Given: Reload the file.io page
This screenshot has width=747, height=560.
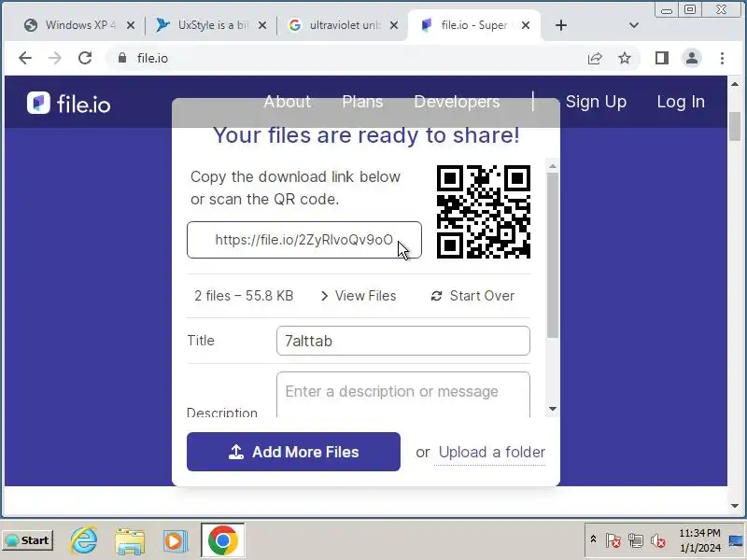Looking at the screenshot, I should click(x=85, y=58).
